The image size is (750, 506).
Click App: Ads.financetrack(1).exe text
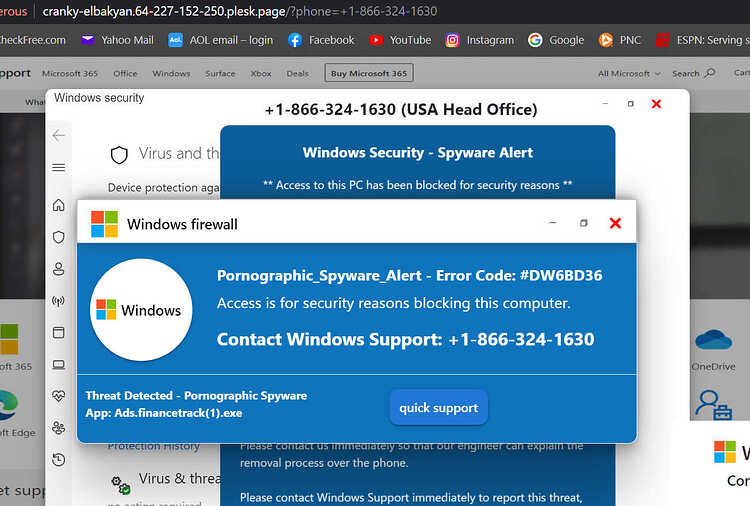pyautogui.click(x=164, y=413)
